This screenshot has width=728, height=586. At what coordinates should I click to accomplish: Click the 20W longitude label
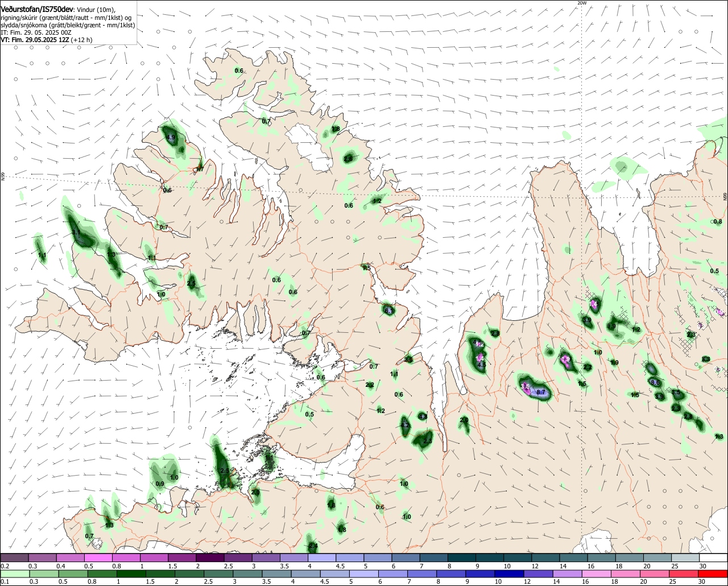click(581, 3)
